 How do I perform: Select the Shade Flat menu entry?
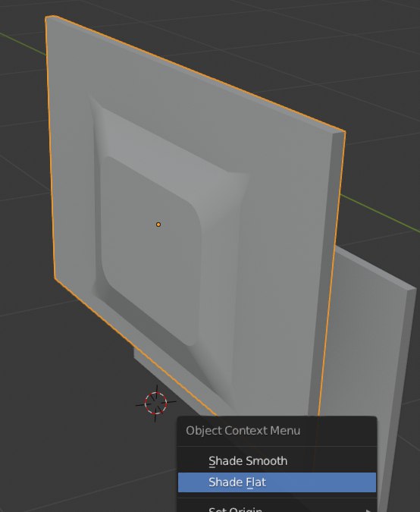click(277, 482)
